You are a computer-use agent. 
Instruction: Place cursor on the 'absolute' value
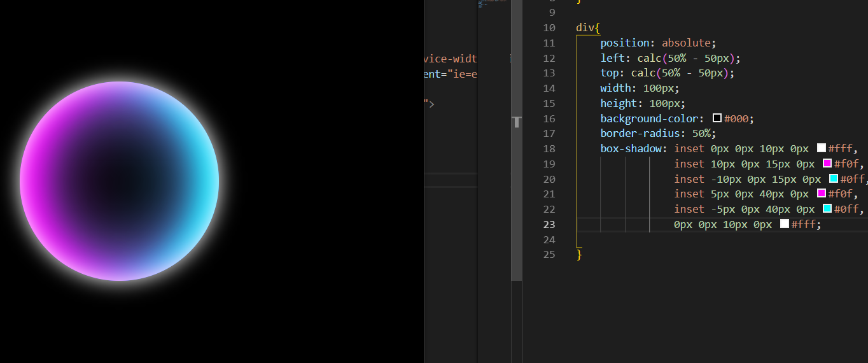(x=686, y=43)
